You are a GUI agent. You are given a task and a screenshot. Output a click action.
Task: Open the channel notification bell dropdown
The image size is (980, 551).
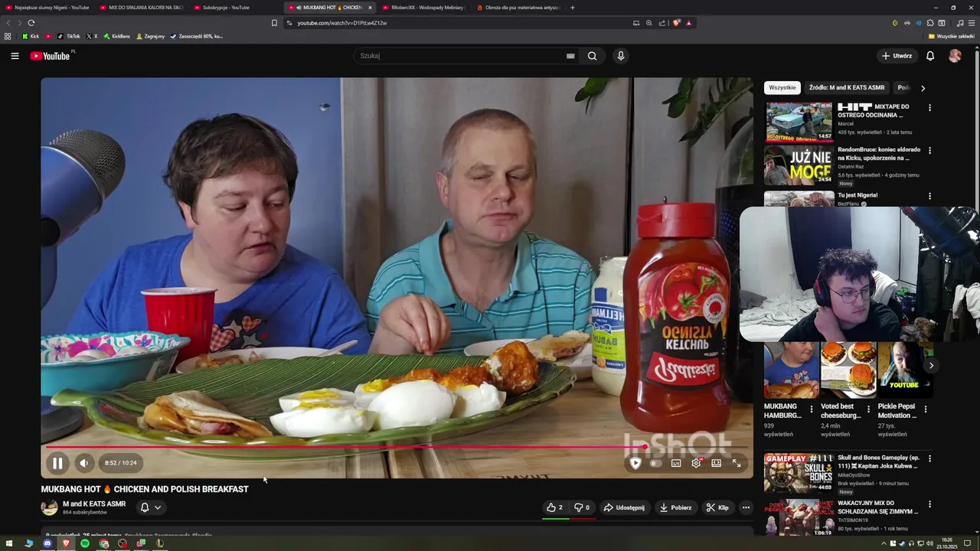pos(151,507)
